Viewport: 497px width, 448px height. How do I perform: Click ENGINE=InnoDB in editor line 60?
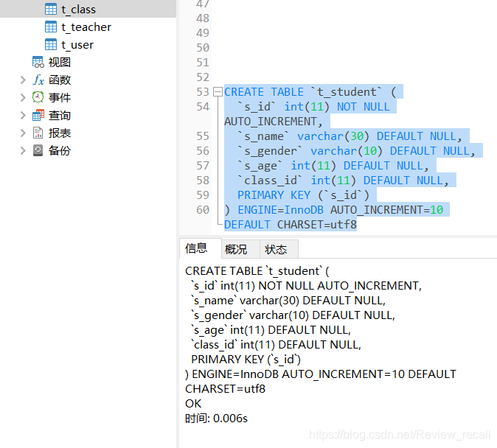(x=280, y=210)
